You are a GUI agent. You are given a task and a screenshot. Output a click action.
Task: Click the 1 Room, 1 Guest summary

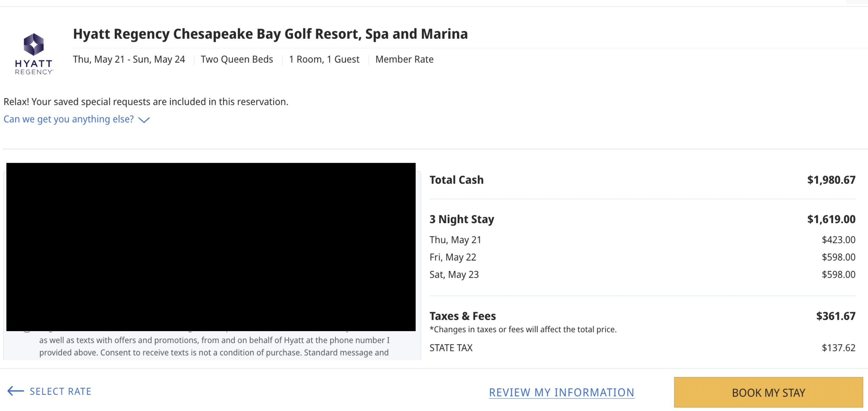click(324, 59)
